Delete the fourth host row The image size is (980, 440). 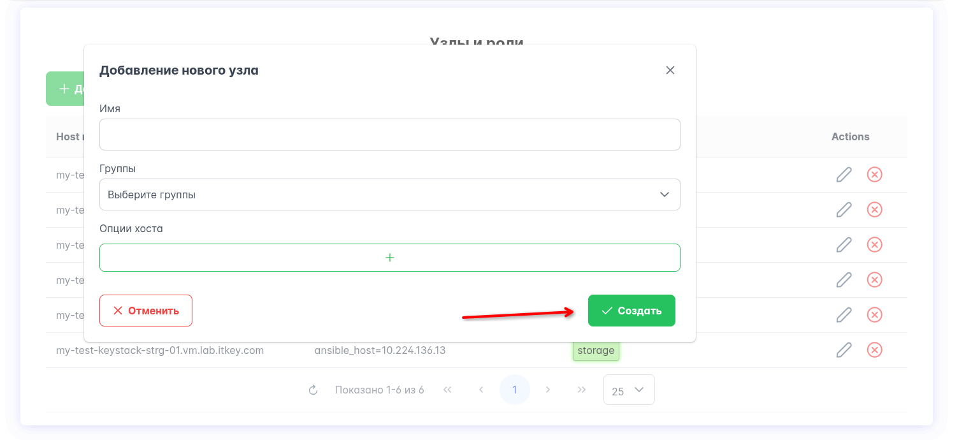(x=875, y=280)
